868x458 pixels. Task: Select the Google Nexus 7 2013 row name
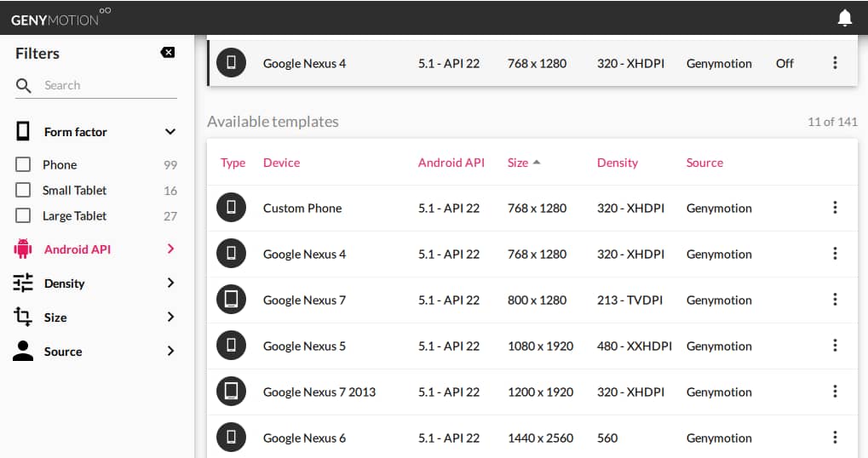tap(319, 392)
